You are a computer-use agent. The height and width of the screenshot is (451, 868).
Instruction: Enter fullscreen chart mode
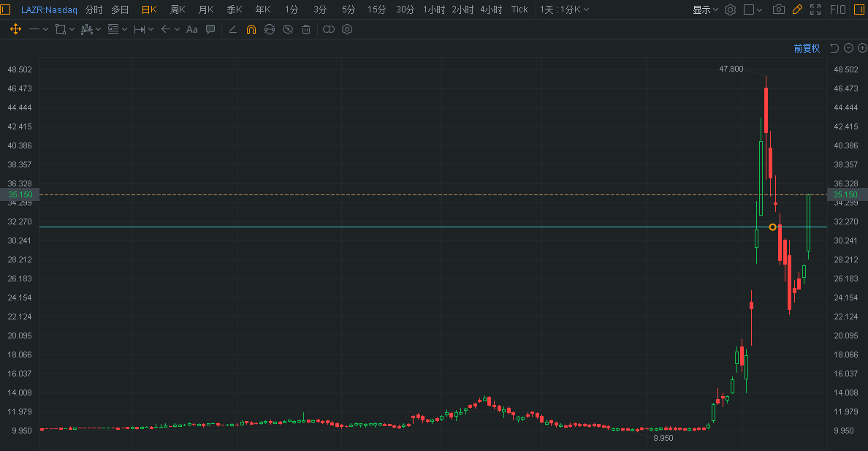(x=815, y=10)
